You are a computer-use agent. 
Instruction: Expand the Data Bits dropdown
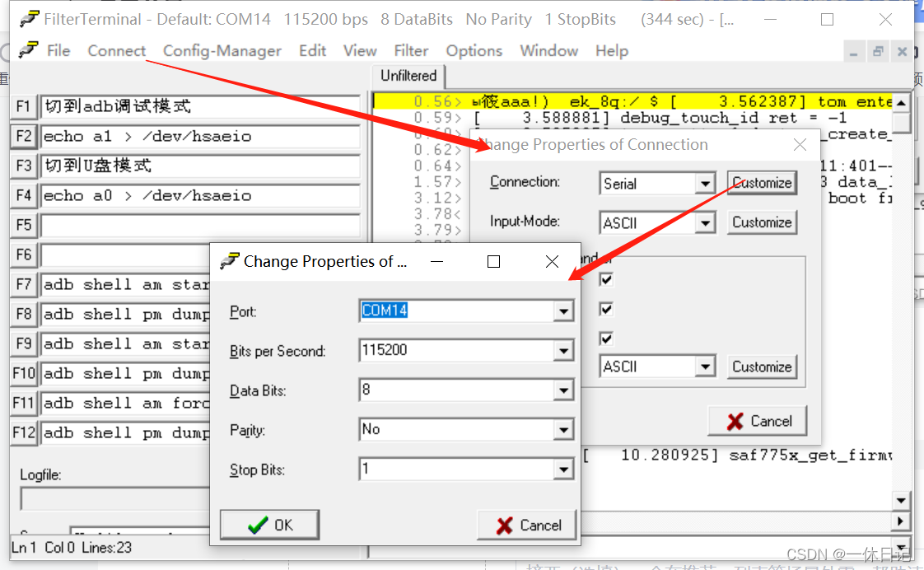564,390
